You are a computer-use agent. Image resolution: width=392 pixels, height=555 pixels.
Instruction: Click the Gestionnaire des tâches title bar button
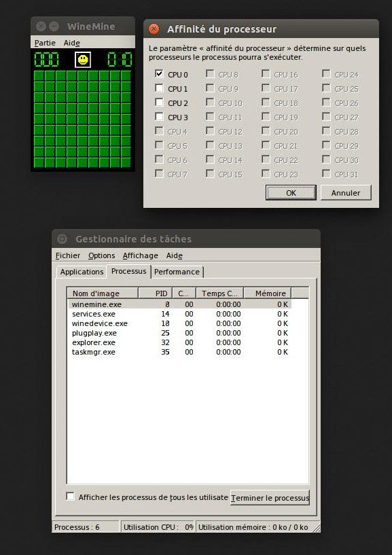(x=62, y=239)
